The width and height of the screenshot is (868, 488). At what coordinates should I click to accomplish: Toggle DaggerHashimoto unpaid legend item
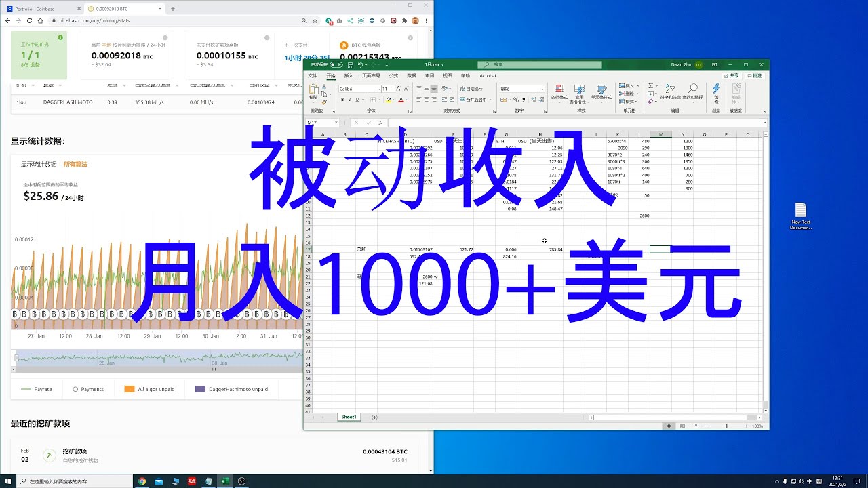point(231,389)
